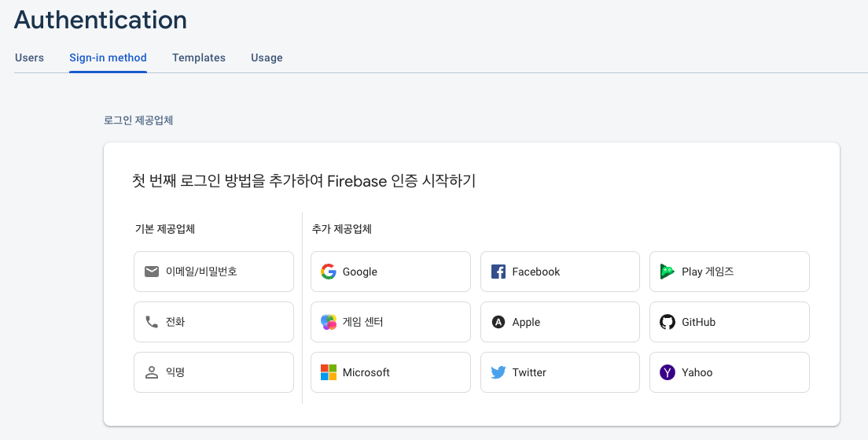Viewport: 868px width, 440px height.
Task: Click the Twitter bird icon
Action: click(498, 372)
